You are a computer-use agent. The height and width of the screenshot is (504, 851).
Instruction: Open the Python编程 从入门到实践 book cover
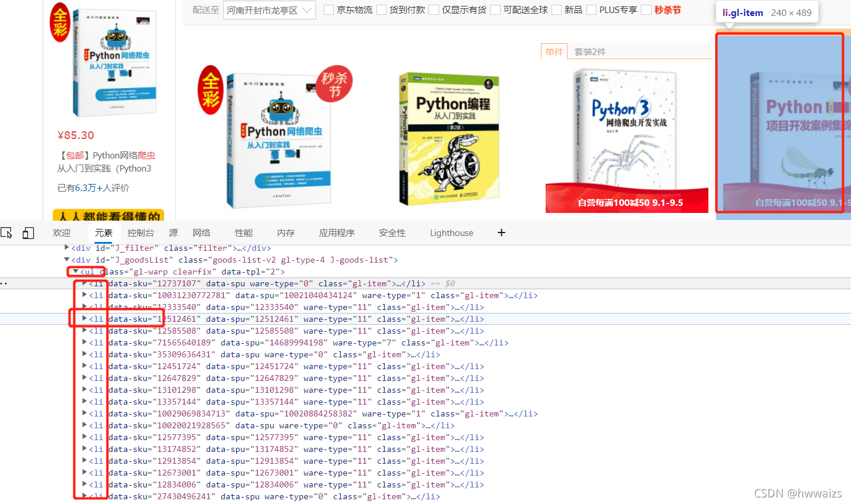[x=450, y=139]
